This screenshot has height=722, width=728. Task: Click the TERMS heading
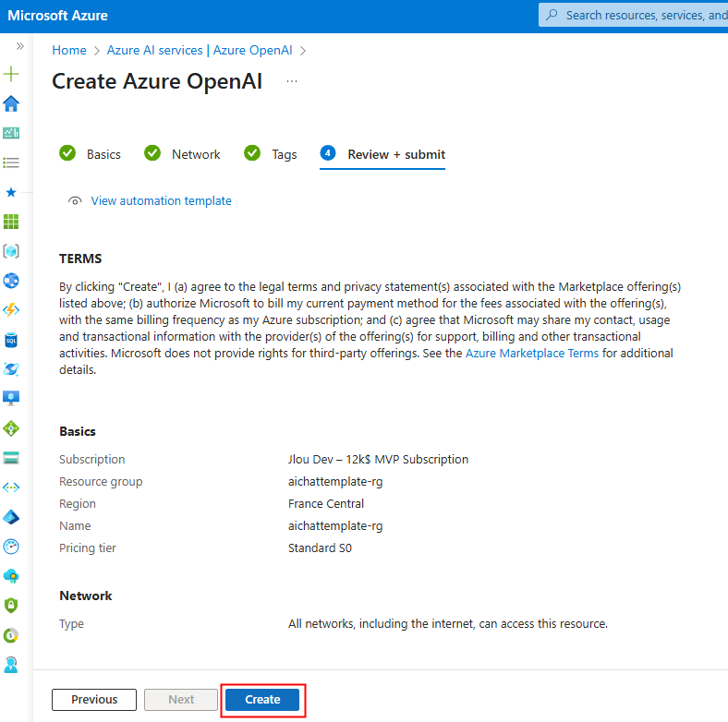(80, 259)
